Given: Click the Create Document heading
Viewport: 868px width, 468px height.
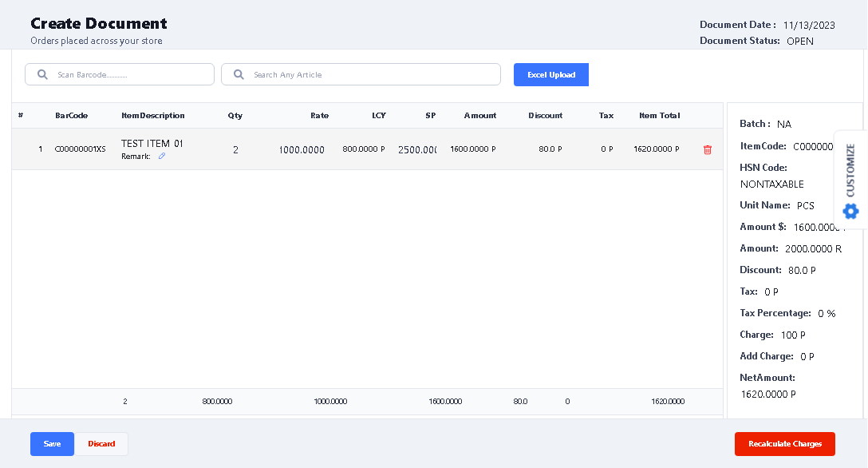Looking at the screenshot, I should (x=99, y=23).
